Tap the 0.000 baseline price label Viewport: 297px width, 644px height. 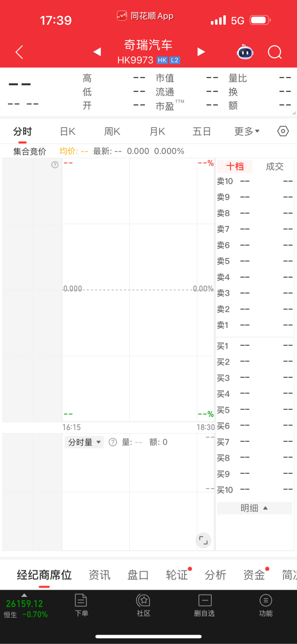pos(73,289)
